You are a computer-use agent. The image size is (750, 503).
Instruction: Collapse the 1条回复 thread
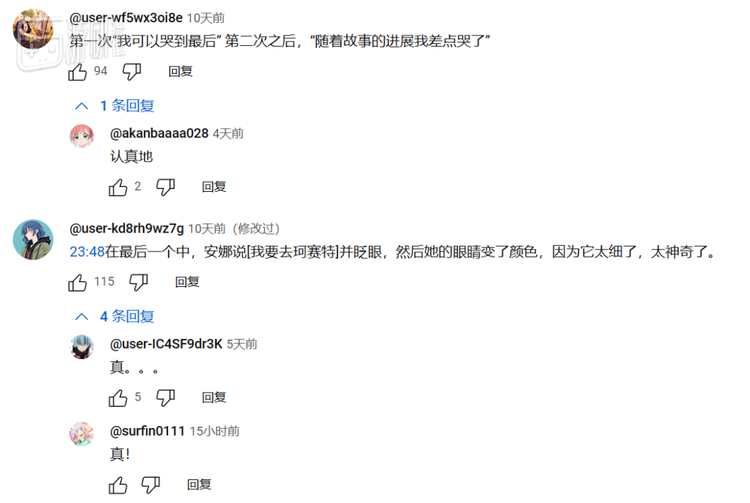click(x=115, y=106)
